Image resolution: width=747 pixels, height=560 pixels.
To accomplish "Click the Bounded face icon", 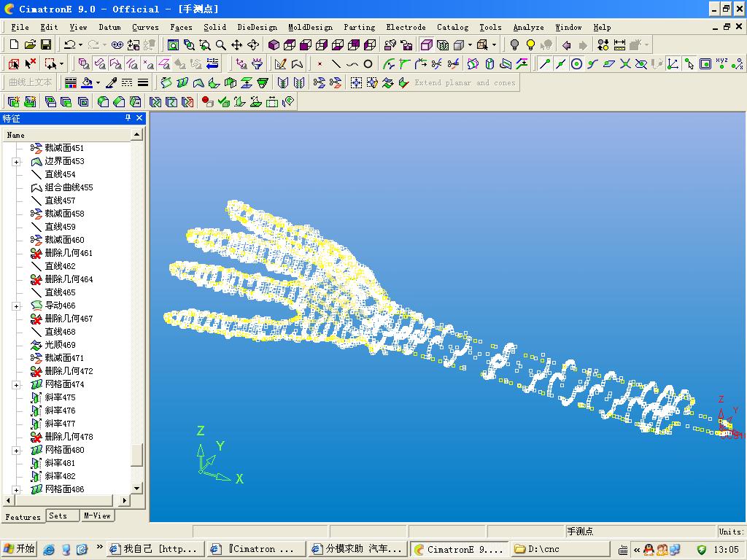I will coord(198,83).
